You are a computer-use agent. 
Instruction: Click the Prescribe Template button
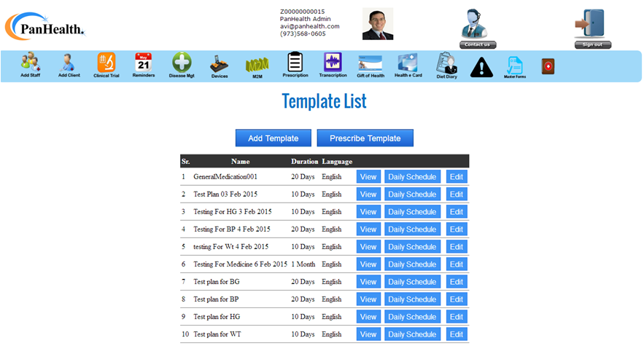pyautogui.click(x=365, y=138)
